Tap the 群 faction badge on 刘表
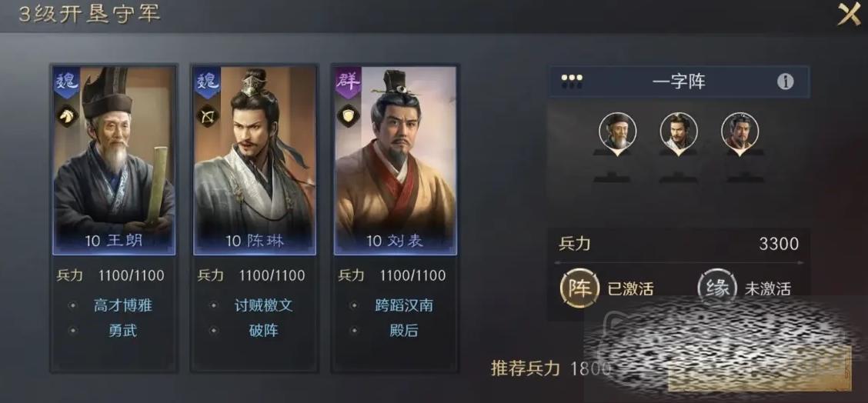The width and height of the screenshot is (868, 403). (x=348, y=83)
